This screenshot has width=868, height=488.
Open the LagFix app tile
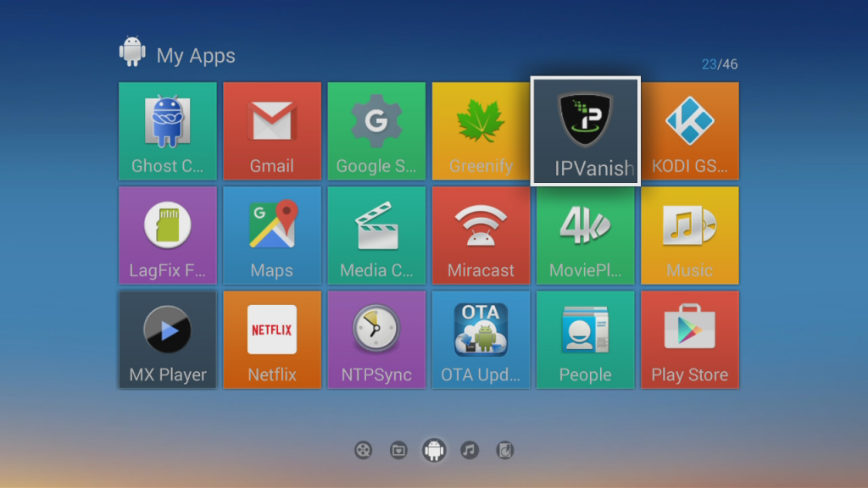[x=168, y=236]
